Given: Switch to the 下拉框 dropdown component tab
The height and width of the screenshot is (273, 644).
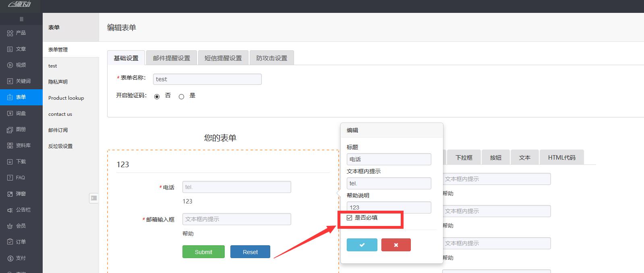Looking at the screenshot, I should click(464, 158).
